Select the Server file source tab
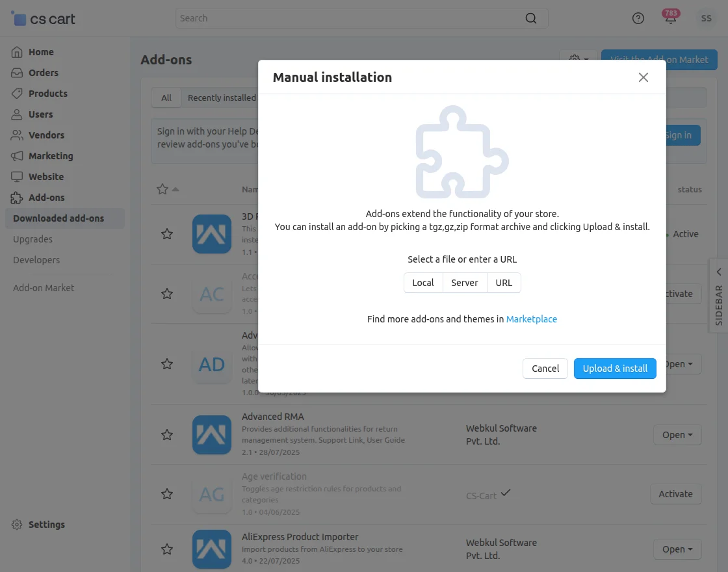The image size is (728, 572). (x=465, y=283)
